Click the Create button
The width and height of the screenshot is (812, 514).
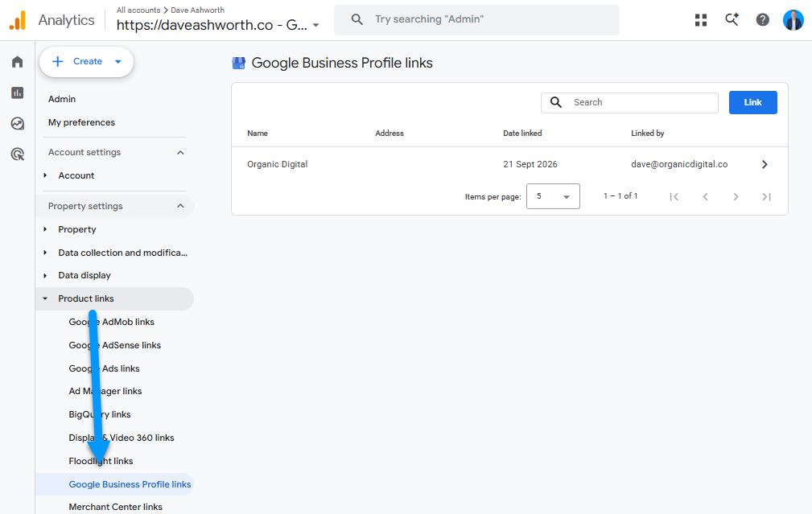[x=86, y=62]
